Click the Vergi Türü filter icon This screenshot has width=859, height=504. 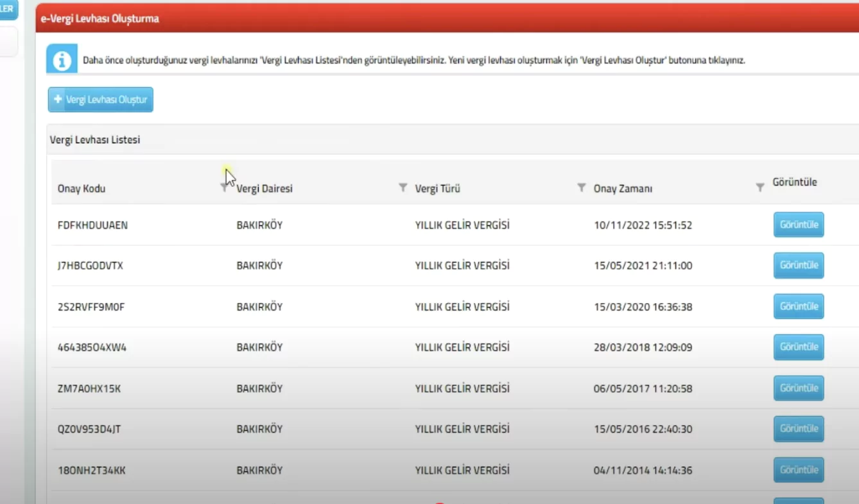click(x=581, y=187)
